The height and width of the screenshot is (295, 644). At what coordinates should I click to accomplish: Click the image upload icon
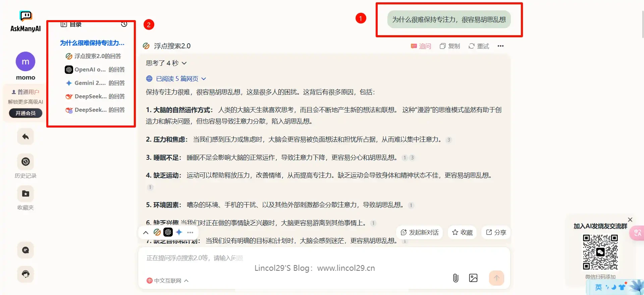pos(473,278)
